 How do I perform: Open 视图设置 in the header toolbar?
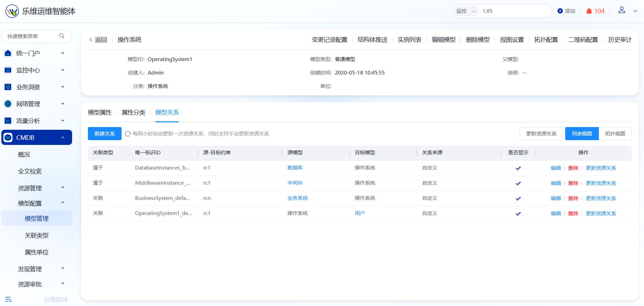point(512,40)
